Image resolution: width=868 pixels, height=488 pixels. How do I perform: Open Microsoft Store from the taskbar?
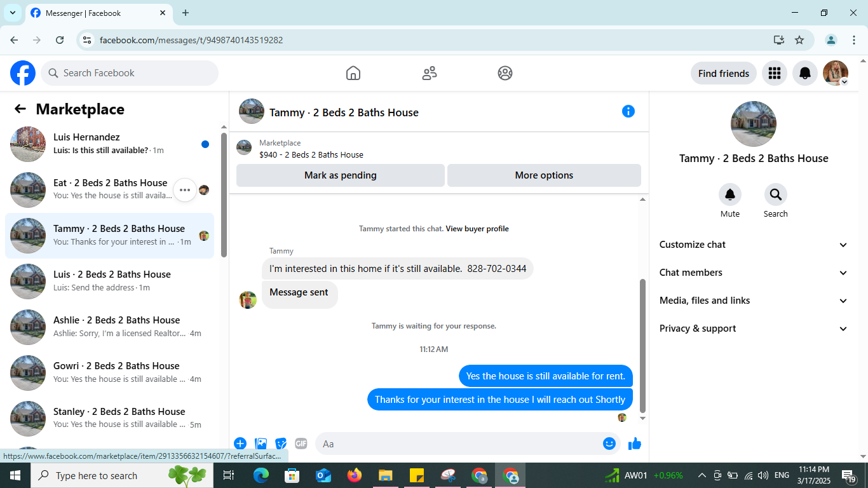coord(292,475)
